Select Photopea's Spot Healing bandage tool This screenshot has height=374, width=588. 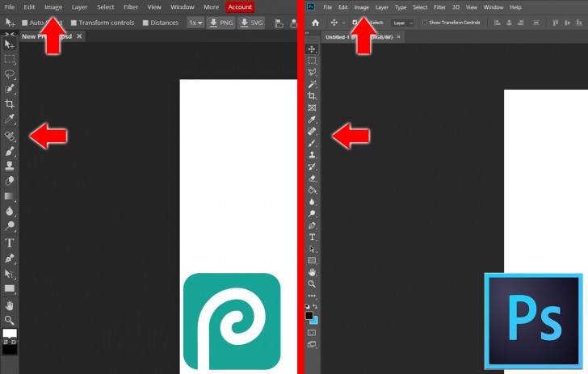[x=10, y=136]
